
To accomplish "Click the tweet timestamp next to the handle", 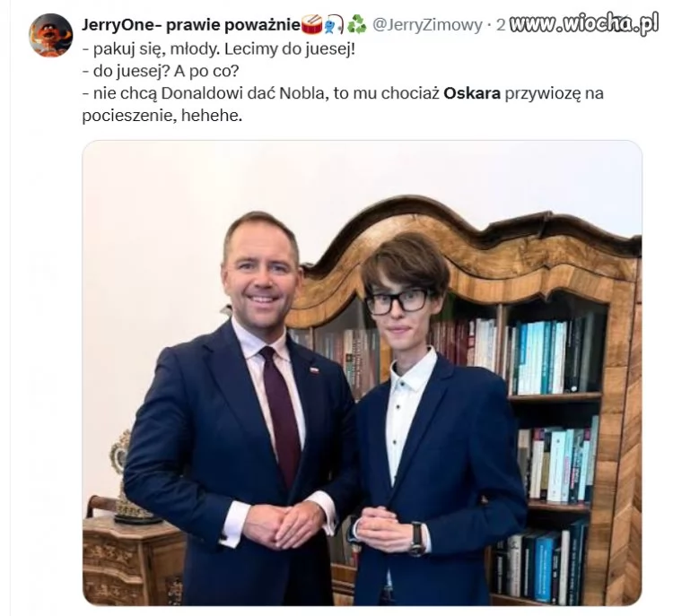I will click(x=501, y=25).
